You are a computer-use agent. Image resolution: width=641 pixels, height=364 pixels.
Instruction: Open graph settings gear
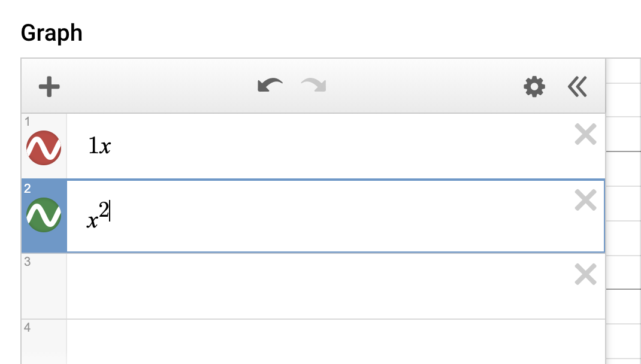click(534, 87)
